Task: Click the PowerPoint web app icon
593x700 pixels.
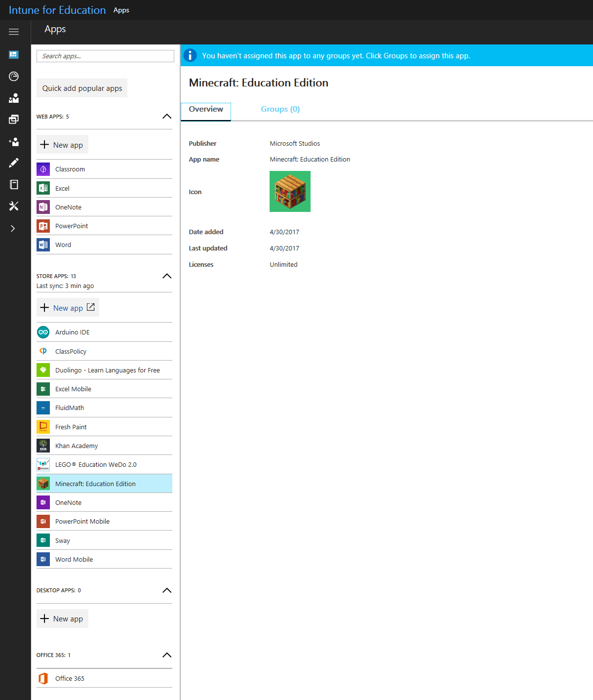Action: tap(43, 226)
